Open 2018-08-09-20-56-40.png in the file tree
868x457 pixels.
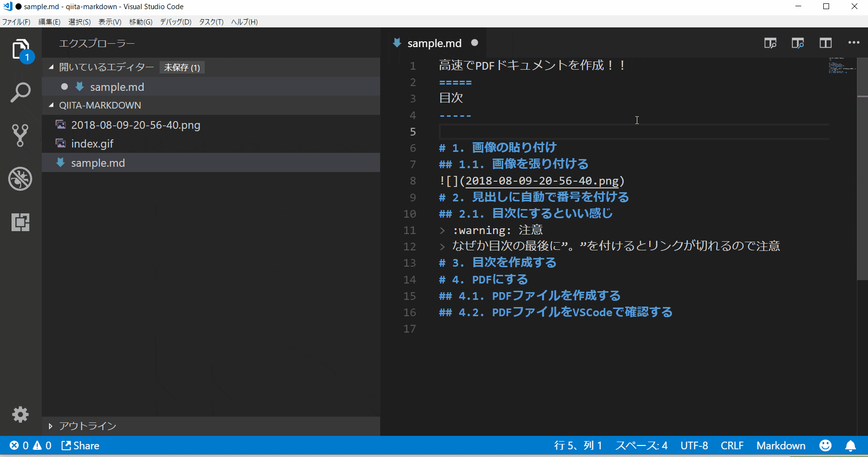(211, 124)
